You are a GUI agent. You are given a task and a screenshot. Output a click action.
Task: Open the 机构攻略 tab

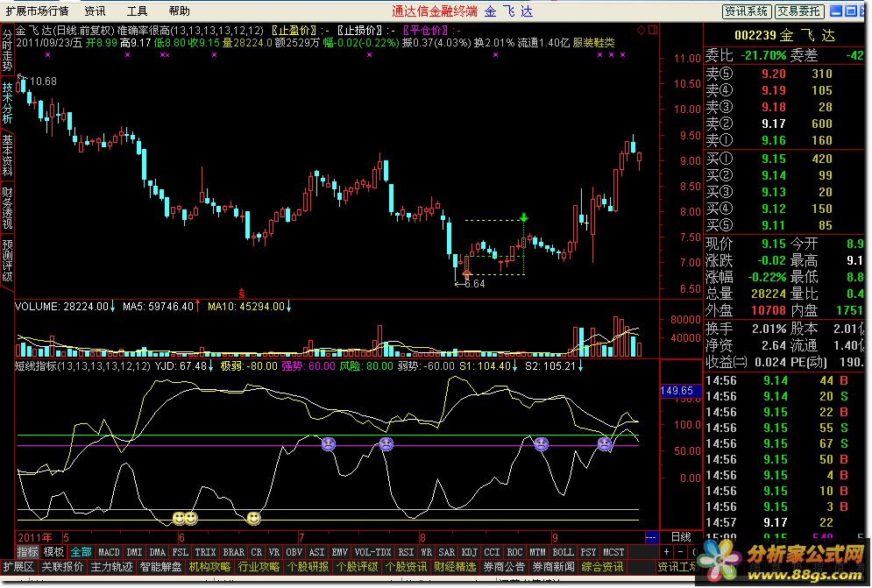coord(209,567)
